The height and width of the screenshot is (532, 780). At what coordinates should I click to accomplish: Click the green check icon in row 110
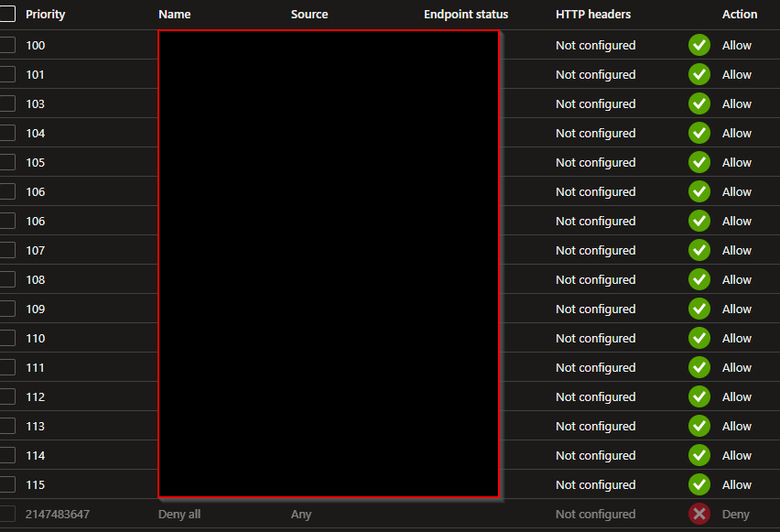pos(699,339)
